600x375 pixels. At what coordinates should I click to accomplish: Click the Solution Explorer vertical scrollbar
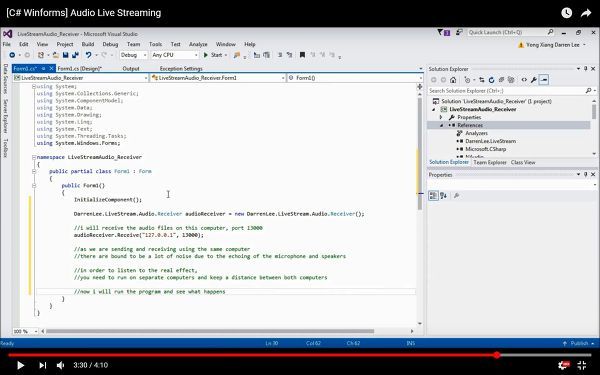[594, 111]
